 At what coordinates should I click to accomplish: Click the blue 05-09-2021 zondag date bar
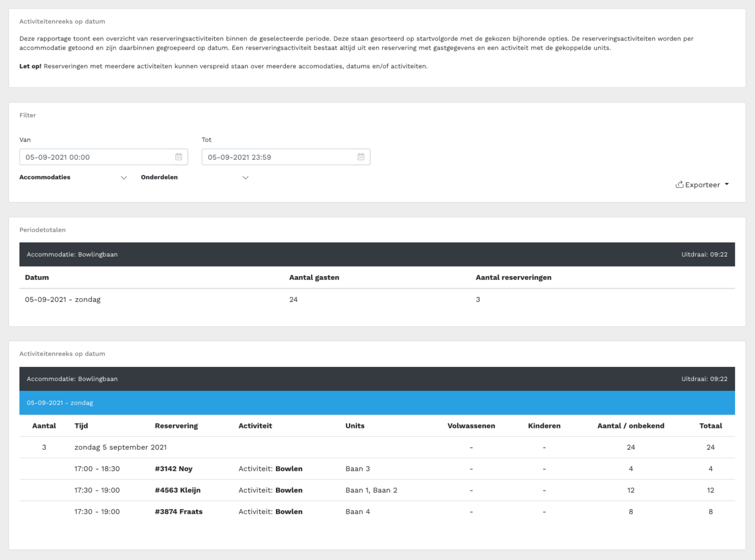pyautogui.click(x=377, y=403)
